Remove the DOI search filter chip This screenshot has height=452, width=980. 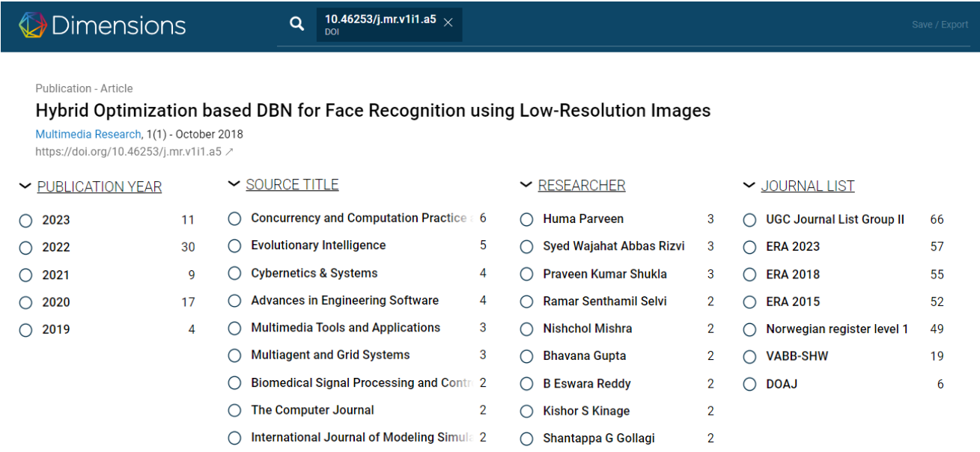click(x=448, y=22)
